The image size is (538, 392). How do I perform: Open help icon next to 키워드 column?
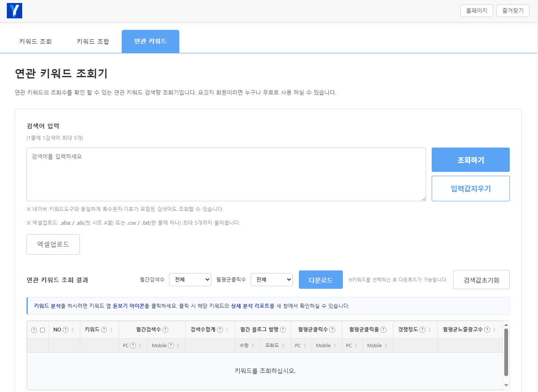coord(104,329)
